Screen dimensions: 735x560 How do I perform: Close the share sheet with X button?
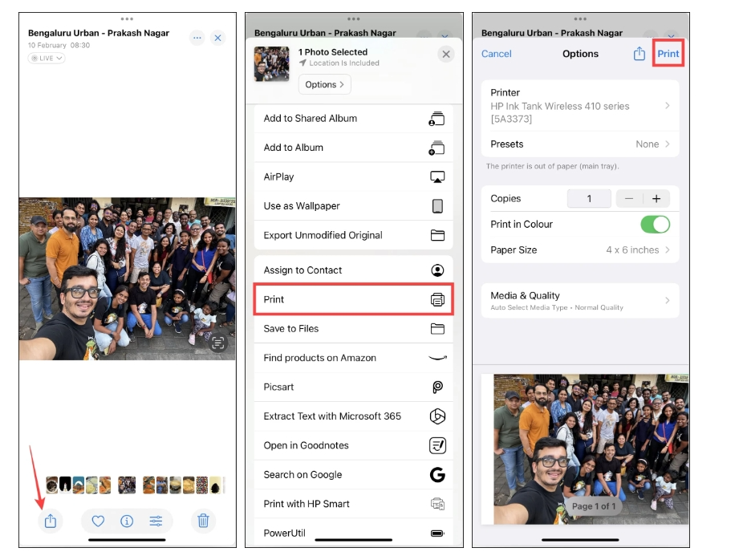click(x=446, y=55)
